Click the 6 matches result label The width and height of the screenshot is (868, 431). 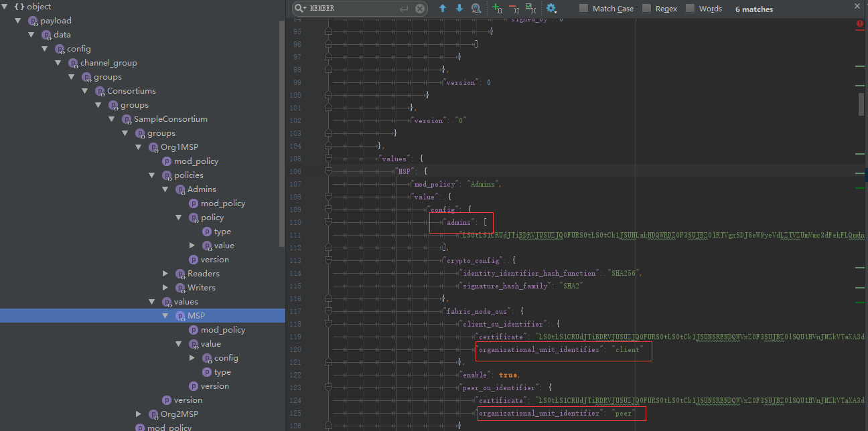(754, 9)
